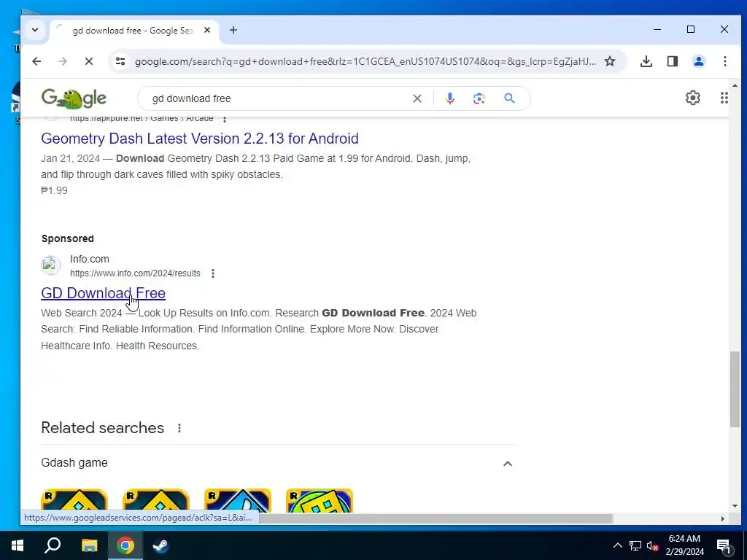Click the Info.com favicon
The height and width of the screenshot is (560, 747).
coord(50,265)
